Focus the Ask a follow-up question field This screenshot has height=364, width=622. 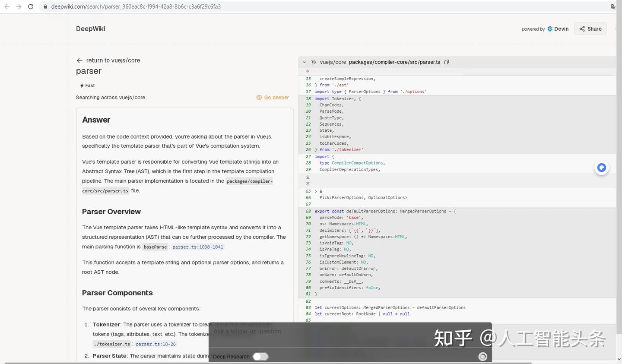coord(350,332)
